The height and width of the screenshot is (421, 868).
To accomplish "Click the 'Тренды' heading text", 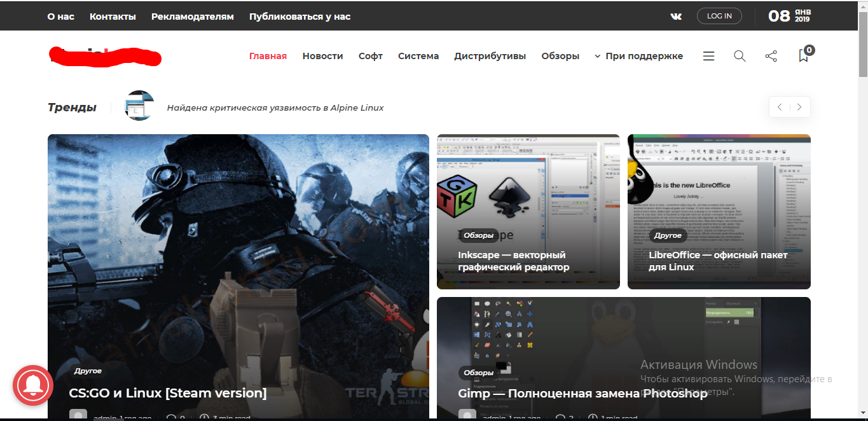I will pyautogui.click(x=72, y=107).
